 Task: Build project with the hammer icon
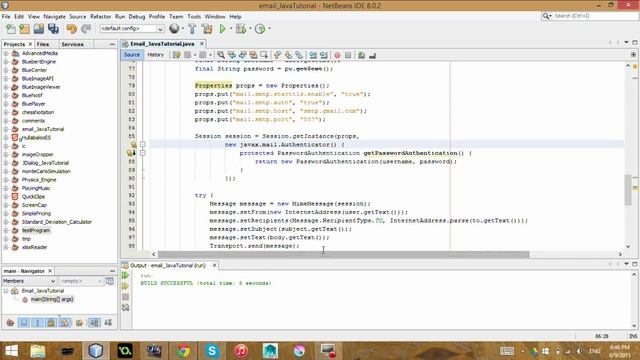[192, 29]
